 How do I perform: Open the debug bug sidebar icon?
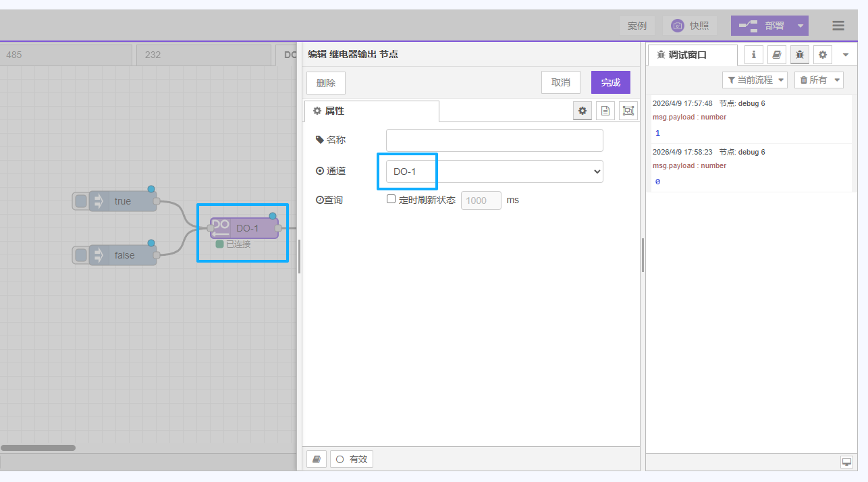tap(800, 55)
